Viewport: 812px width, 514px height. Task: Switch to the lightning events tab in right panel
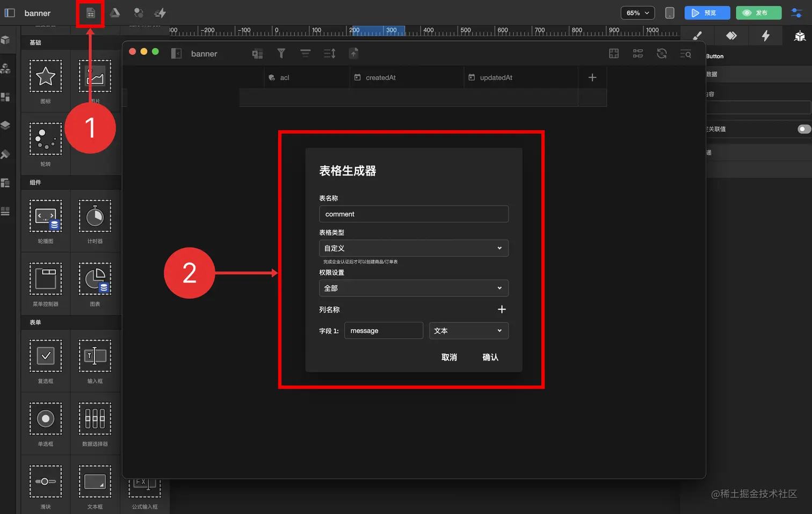click(x=766, y=36)
